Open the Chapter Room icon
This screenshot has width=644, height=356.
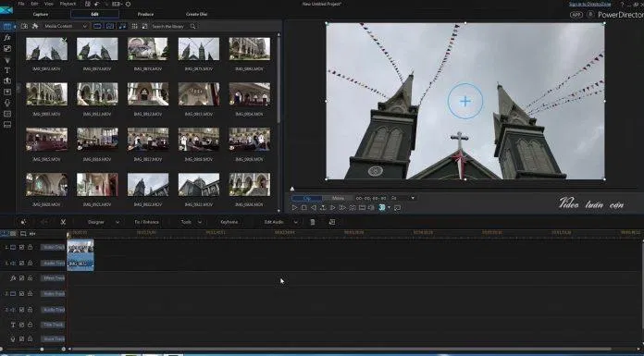(7, 114)
